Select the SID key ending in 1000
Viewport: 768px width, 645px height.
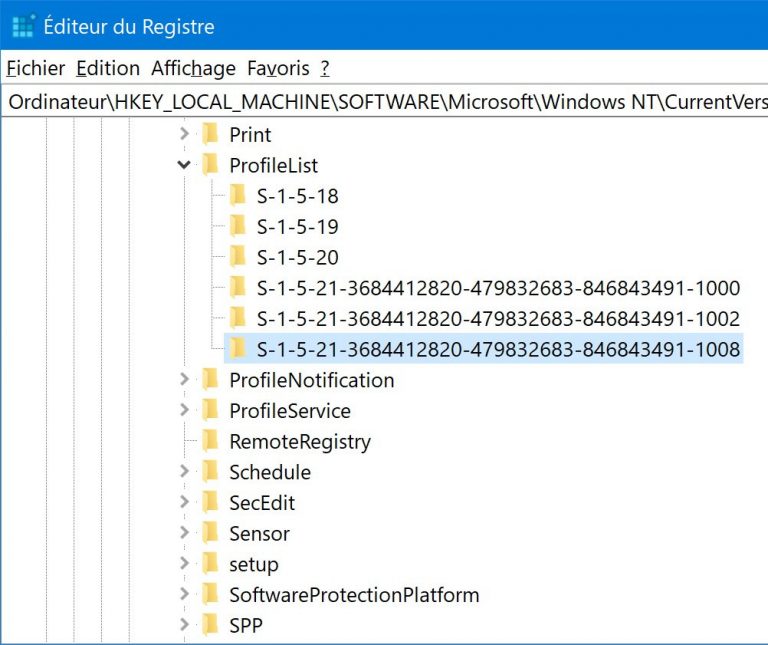coord(497,288)
